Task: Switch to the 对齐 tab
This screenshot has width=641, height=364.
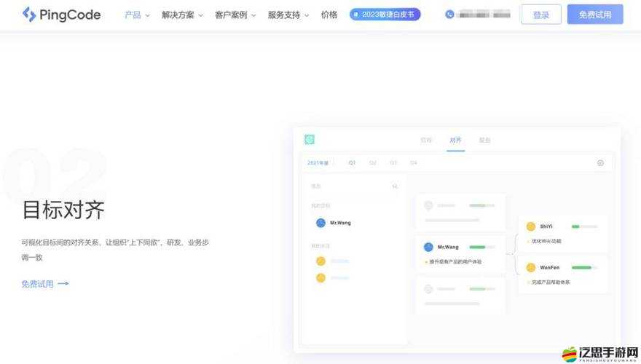Action: tap(455, 140)
